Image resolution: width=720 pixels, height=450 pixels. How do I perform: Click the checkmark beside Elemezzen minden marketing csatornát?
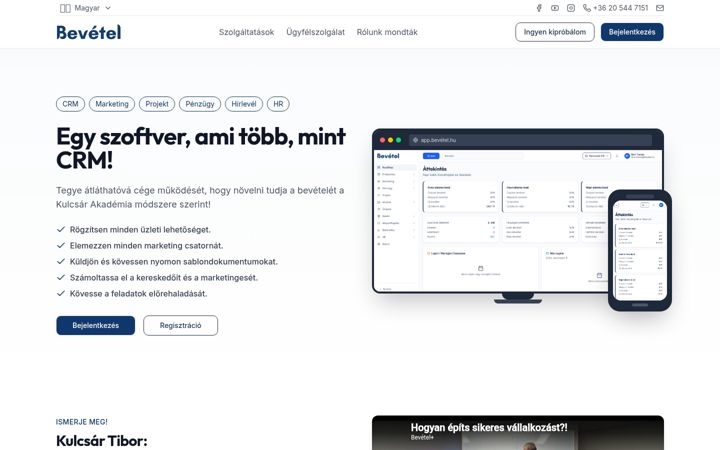pos(61,245)
